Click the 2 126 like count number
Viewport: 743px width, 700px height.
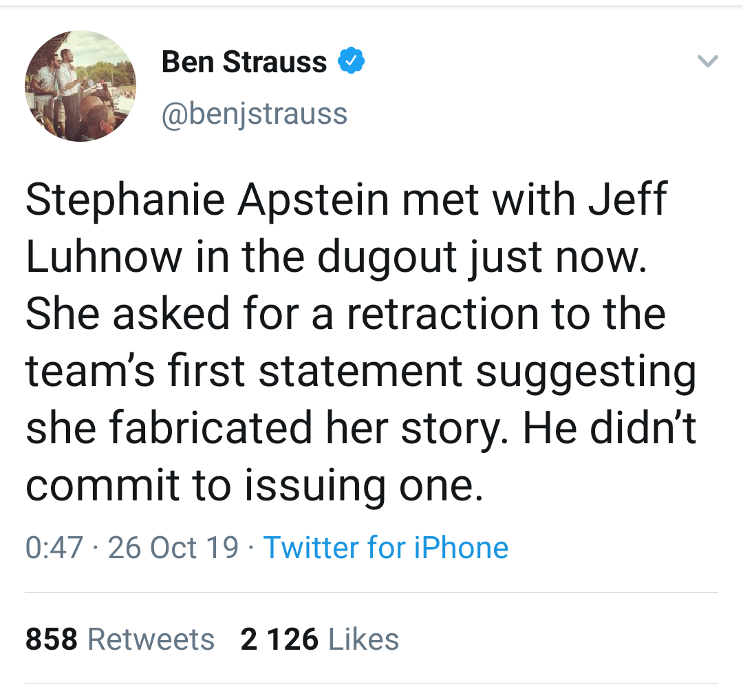[279, 639]
